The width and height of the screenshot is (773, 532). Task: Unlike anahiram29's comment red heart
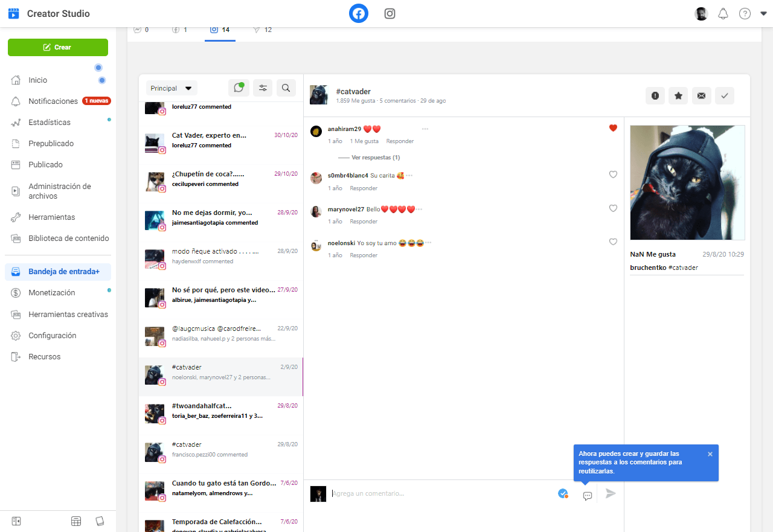click(x=613, y=128)
